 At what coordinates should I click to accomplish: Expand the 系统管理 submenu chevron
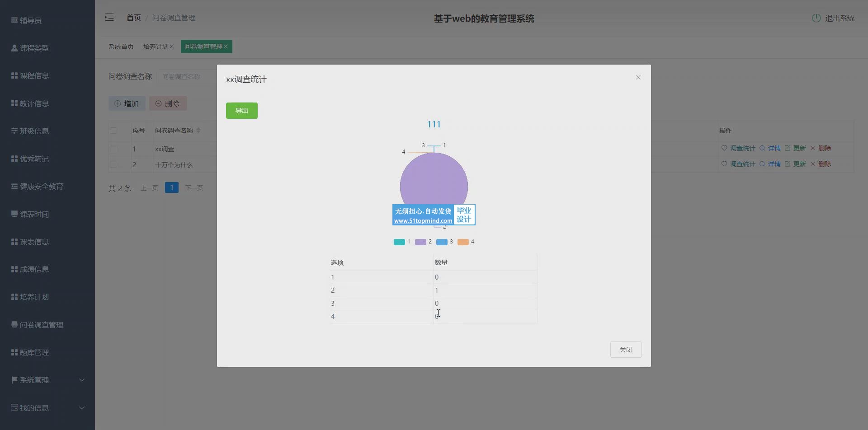(82, 380)
